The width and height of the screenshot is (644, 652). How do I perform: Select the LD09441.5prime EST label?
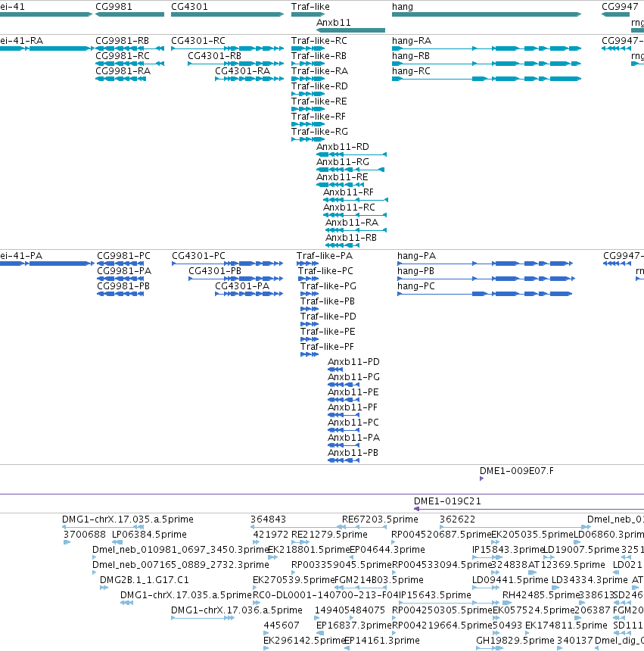pos(510,579)
